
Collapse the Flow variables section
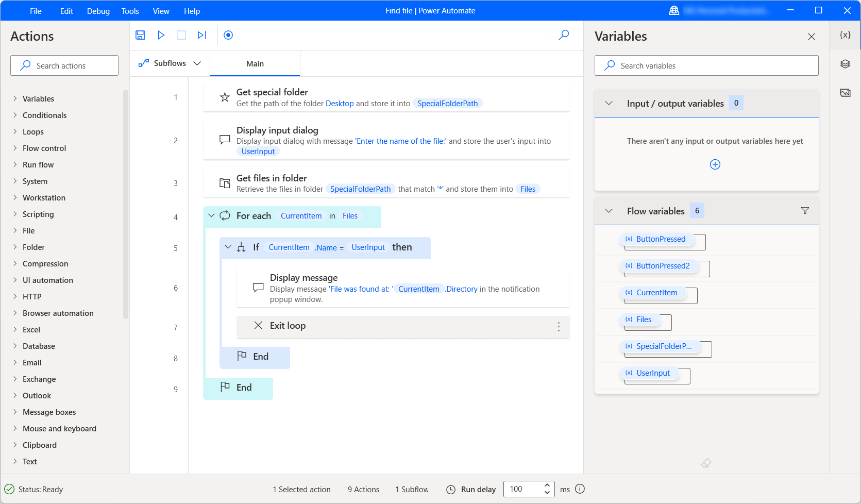click(609, 210)
